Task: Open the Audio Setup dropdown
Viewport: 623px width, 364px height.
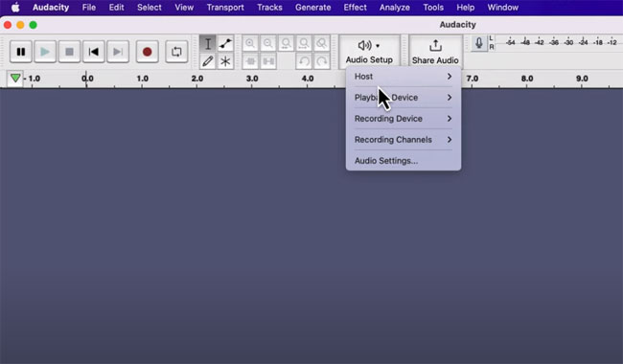Action: (x=369, y=52)
